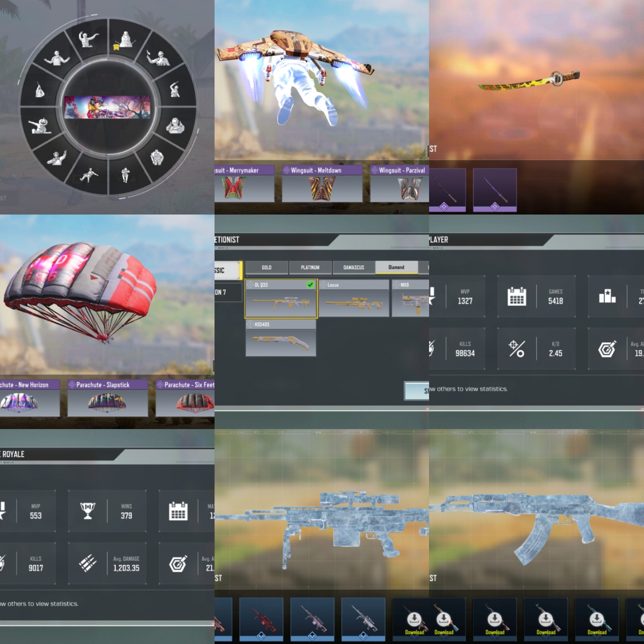Select the HS0405 shotgun card
The height and width of the screenshot is (644, 644).
[281, 338]
